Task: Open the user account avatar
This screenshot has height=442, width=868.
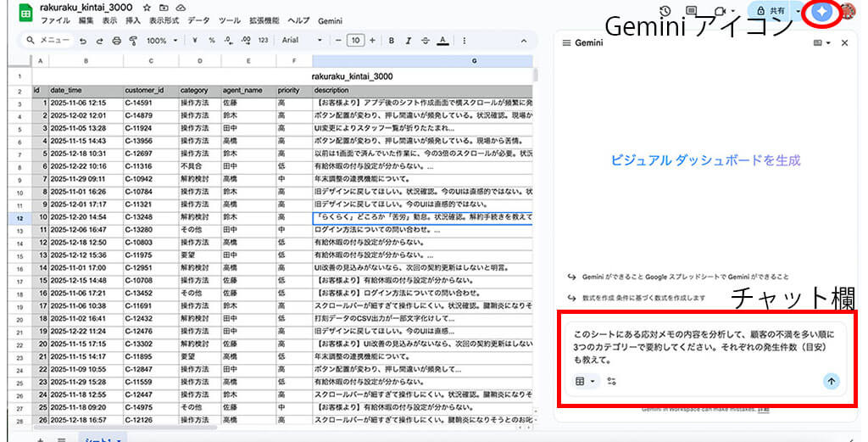Action: click(848, 11)
